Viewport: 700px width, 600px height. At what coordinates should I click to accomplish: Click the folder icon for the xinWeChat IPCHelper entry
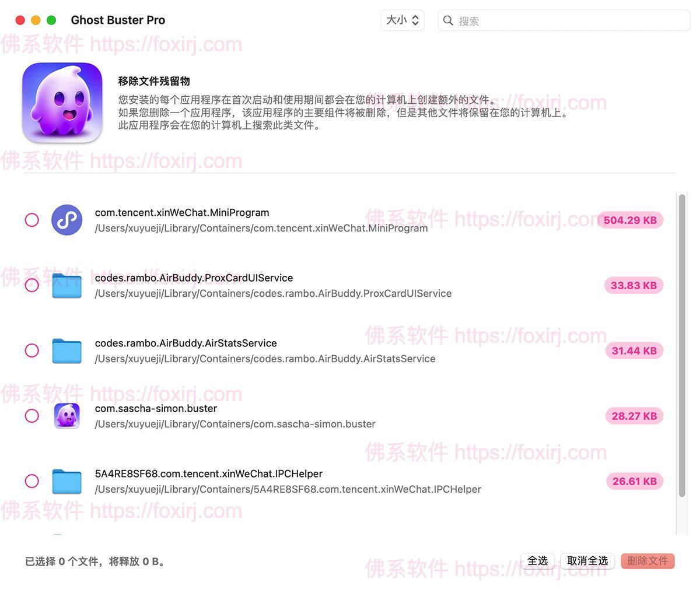coord(66,481)
